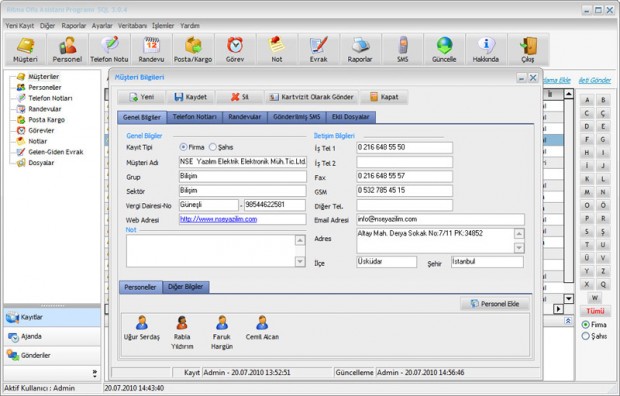Open Görevler tree item
The width and height of the screenshot is (620, 396).
[x=41, y=130]
